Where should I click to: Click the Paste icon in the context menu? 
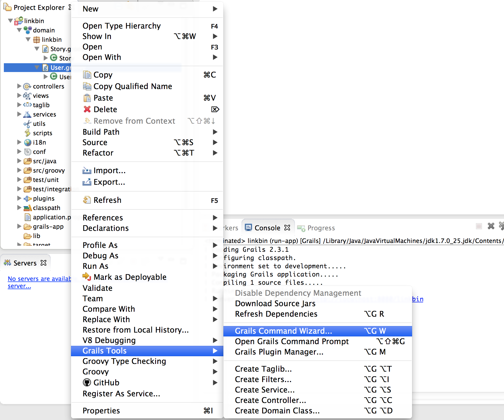[x=87, y=98]
